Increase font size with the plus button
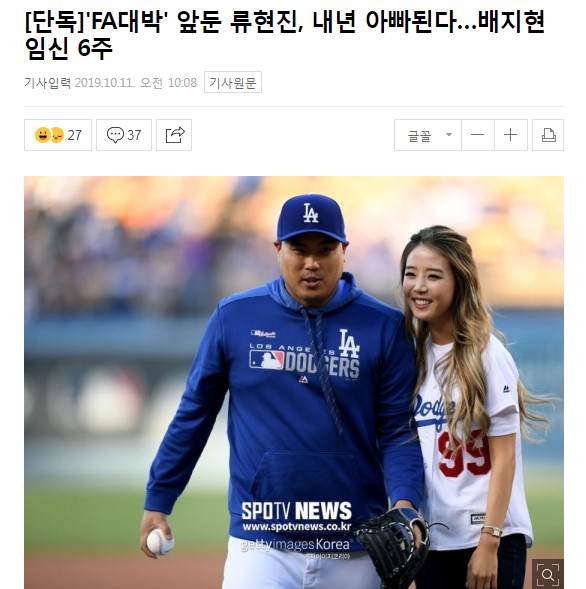Image resolution: width=586 pixels, height=589 pixels. click(511, 135)
